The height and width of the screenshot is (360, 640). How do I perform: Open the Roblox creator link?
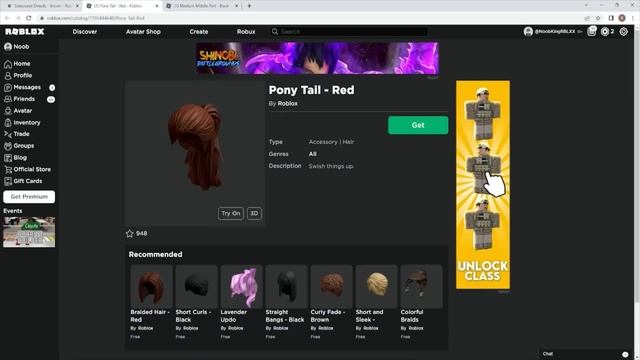tap(287, 104)
